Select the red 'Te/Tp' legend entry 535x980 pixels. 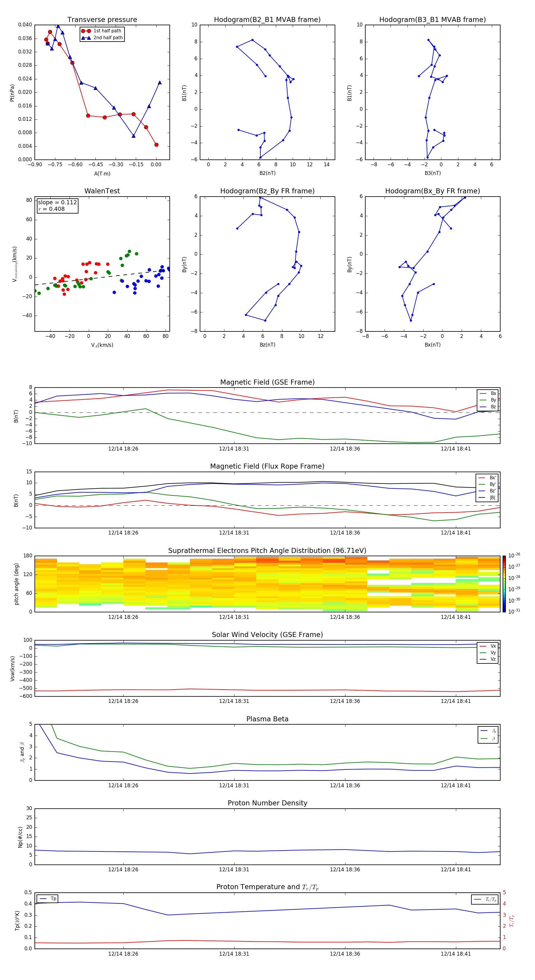coord(485,899)
